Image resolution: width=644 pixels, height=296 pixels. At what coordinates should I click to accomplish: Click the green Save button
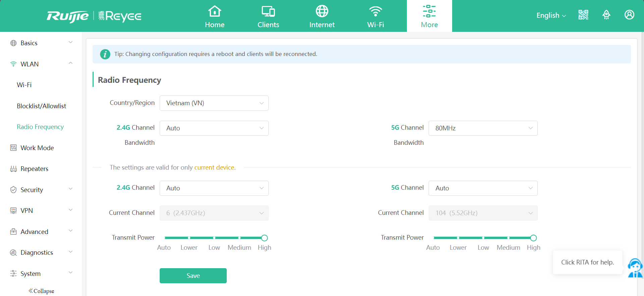(193, 276)
